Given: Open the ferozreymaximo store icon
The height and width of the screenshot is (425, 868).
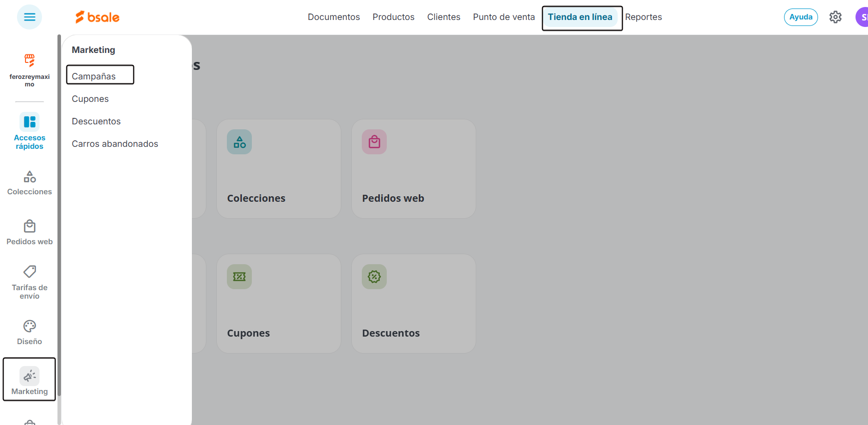Looking at the screenshot, I should coord(29,60).
